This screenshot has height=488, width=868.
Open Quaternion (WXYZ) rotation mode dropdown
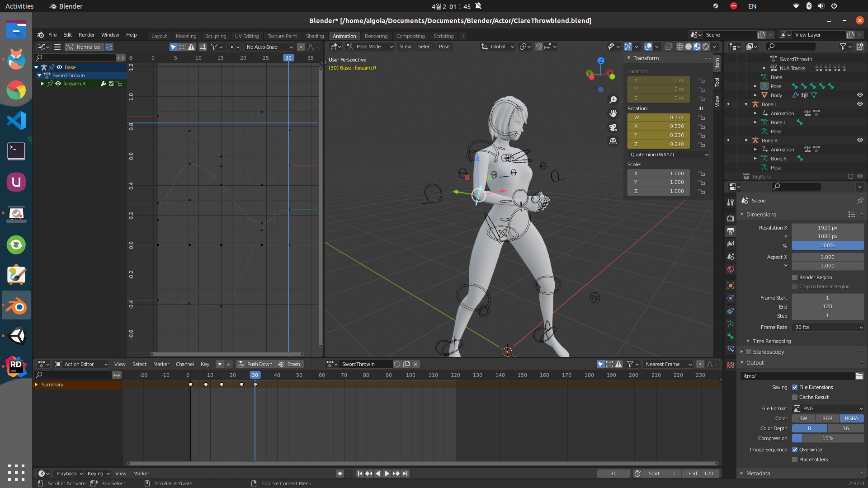(668, 155)
